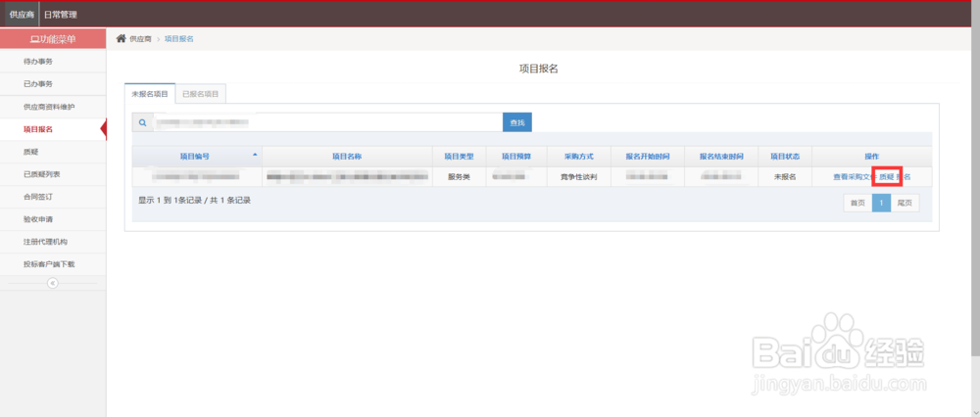The height and width of the screenshot is (417, 980).
Task: Click the 服务类 table cell
Action: 459,177
